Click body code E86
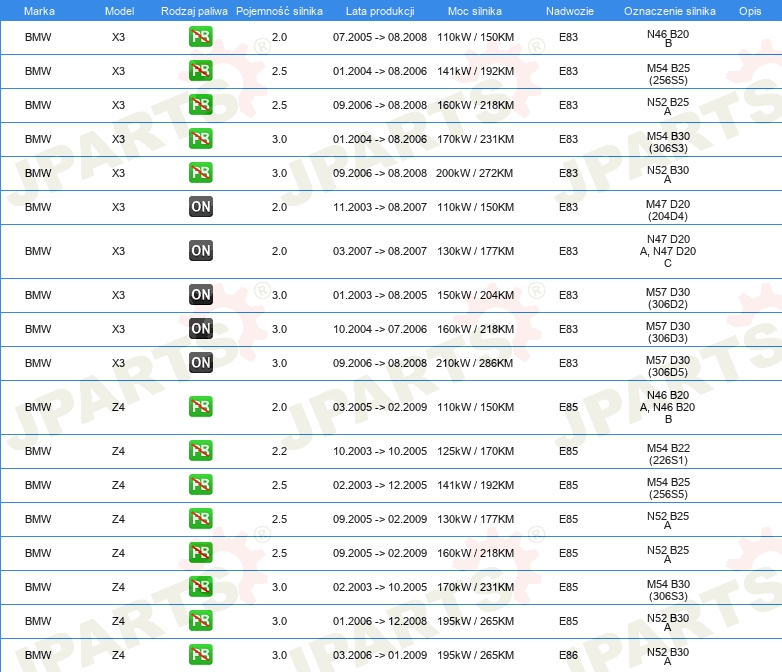This screenshot has height=672, width=782. [x=569, y=655]
